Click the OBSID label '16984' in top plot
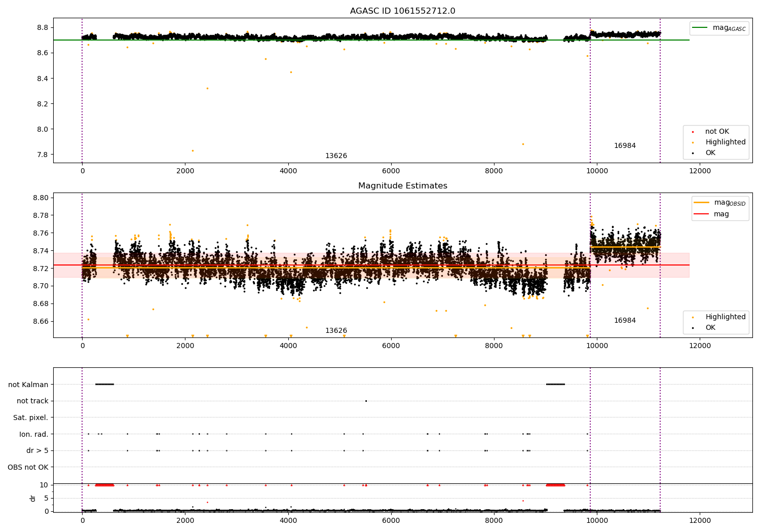This screenshot has width=760, height=532. point(625,146)
